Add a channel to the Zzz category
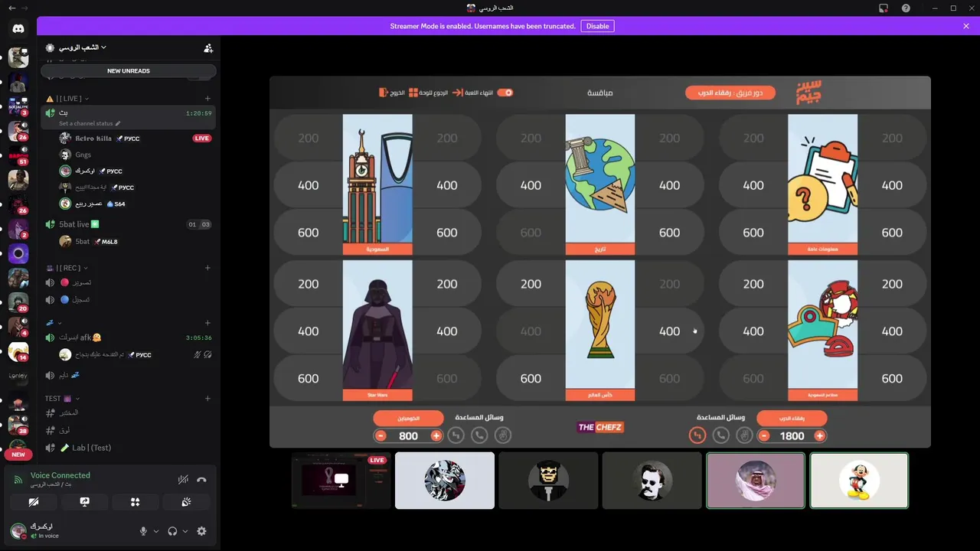Image resolution: width=980 pixels, height=551 pixels. pyautogui.click(x=207, y=323)
